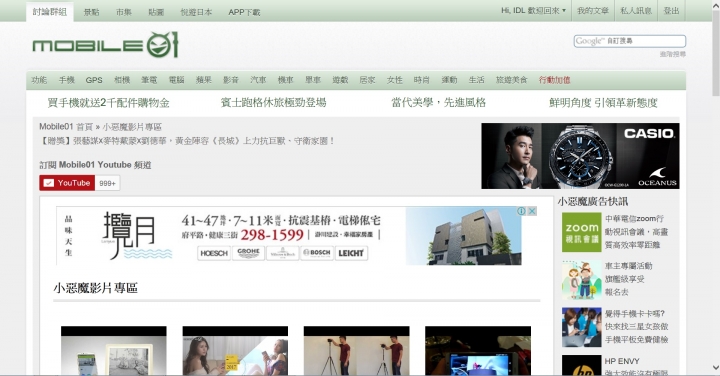Open the red 行動加值 menu item
This screenshot has height=376, width=720.
[555, 80]
